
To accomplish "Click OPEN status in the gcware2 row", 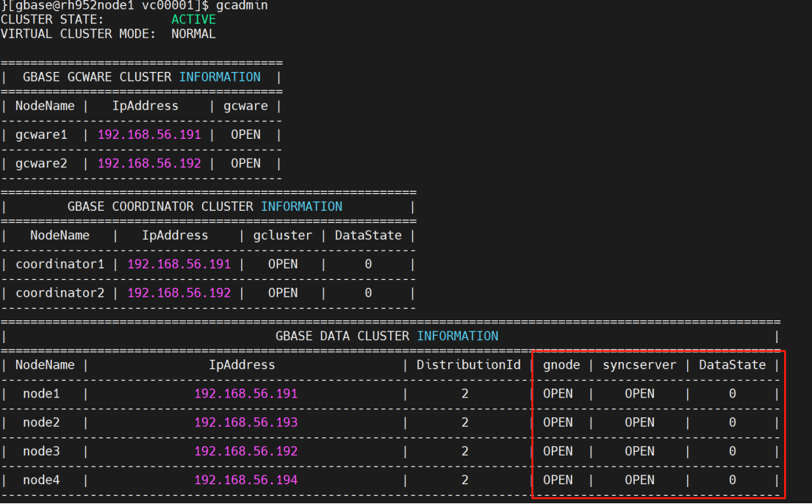I will 245,164.
